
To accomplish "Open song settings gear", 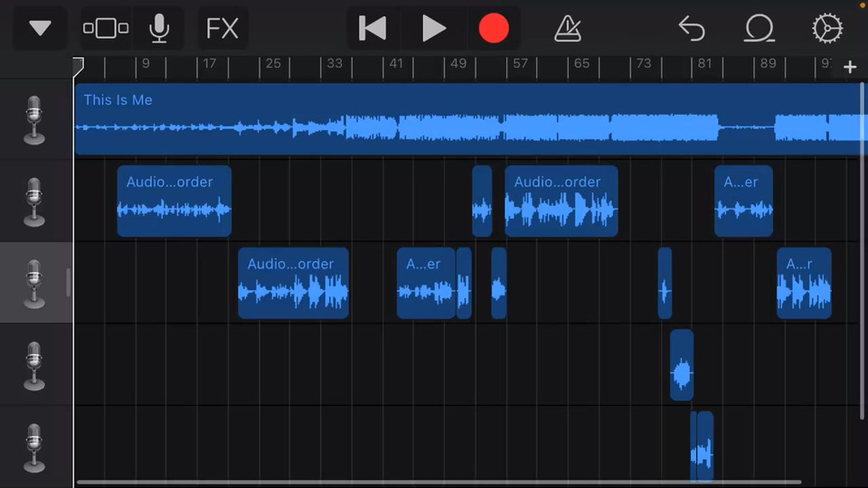I will [x=827, y=28].
